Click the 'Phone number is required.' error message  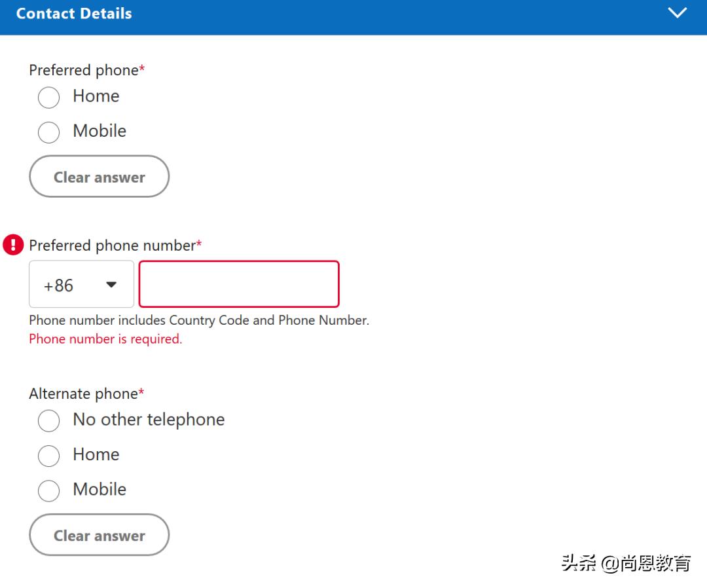tap(105, 339)
